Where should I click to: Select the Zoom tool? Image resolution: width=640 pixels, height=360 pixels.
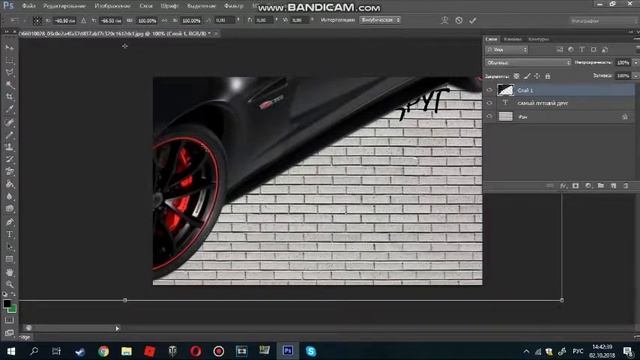[x=9, y=284]
